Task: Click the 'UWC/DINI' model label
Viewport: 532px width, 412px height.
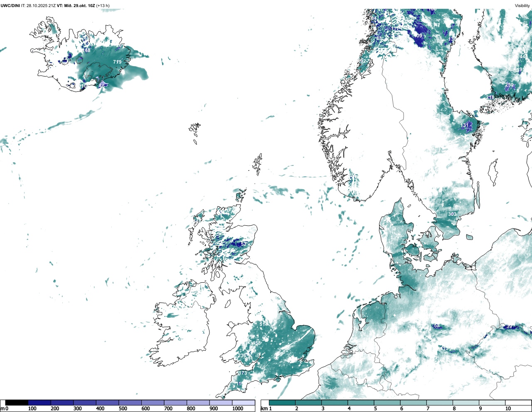Action: click(10, 5)
